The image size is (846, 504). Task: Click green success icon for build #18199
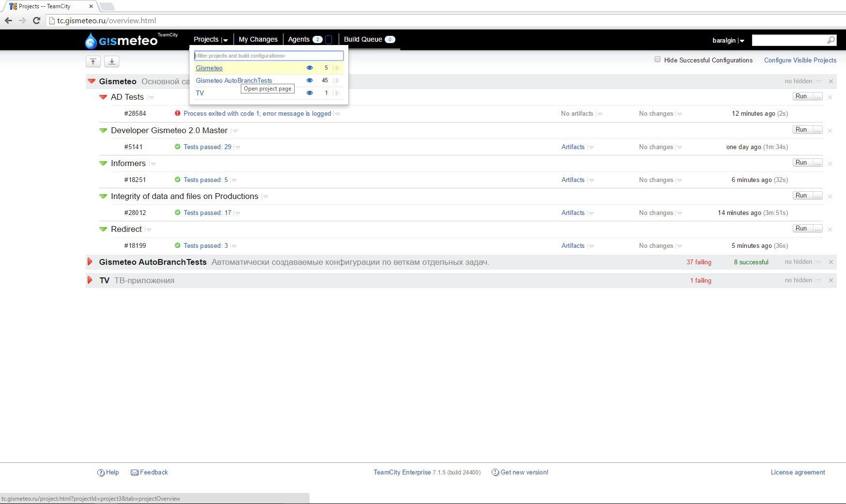(177, 245)
